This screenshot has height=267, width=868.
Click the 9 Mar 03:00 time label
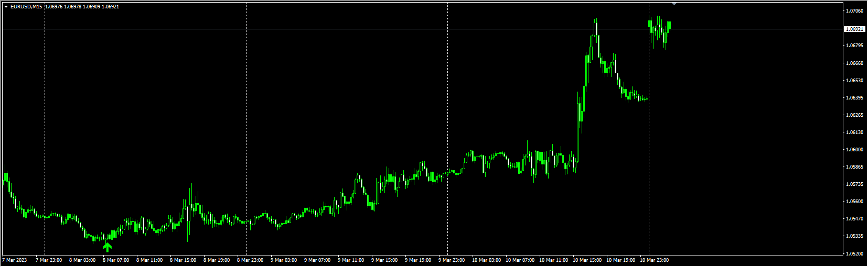(284, 260)
